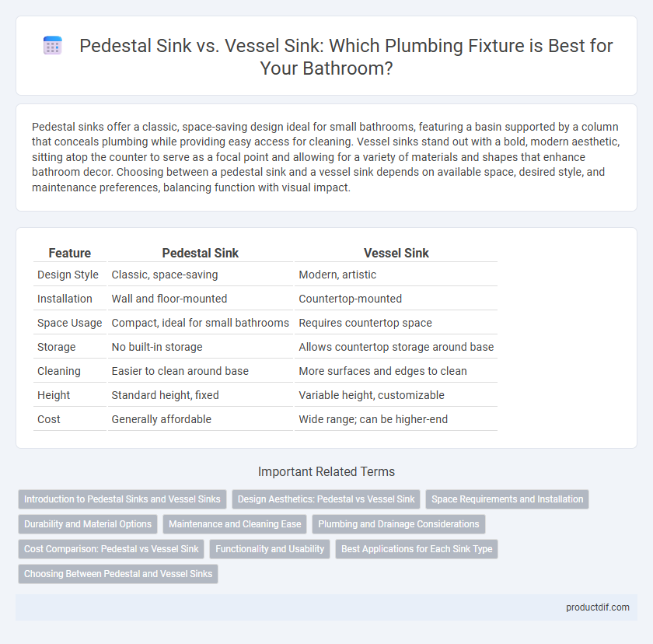Click the calendar grid icon beside the title
This screenshot has width=653, height=644.
coord(53,45)
